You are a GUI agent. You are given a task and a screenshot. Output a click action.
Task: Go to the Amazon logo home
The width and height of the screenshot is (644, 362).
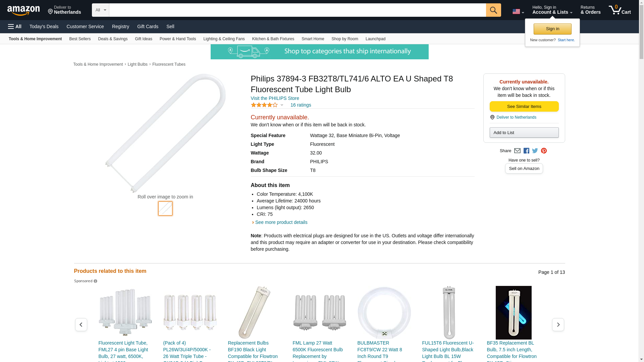(23, 10)
